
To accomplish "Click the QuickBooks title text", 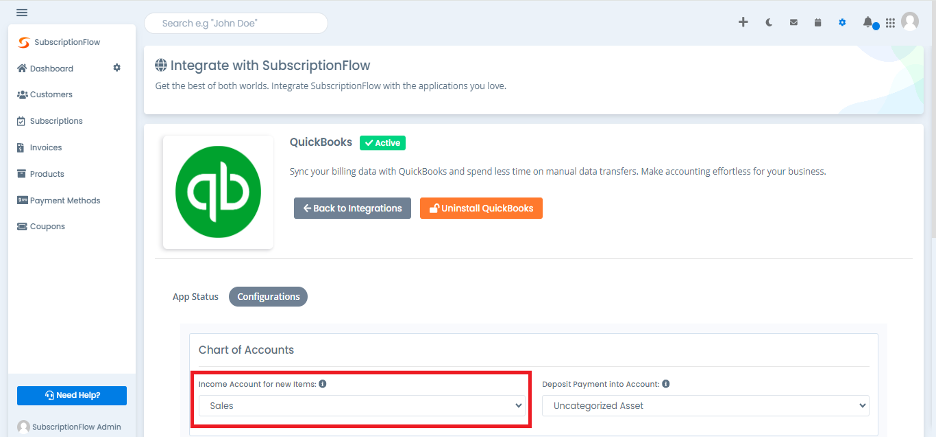I will pyautogui.click(x=321, y=143).
